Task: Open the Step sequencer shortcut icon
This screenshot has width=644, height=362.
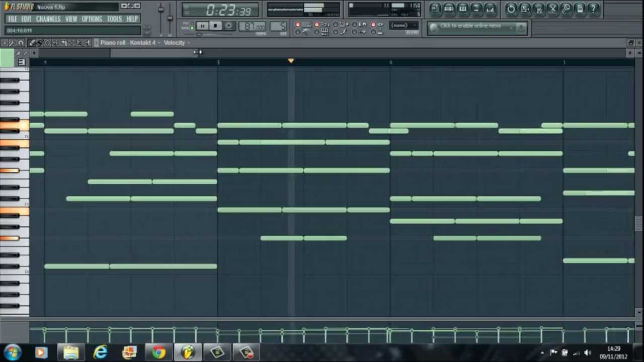Action: 449,9
